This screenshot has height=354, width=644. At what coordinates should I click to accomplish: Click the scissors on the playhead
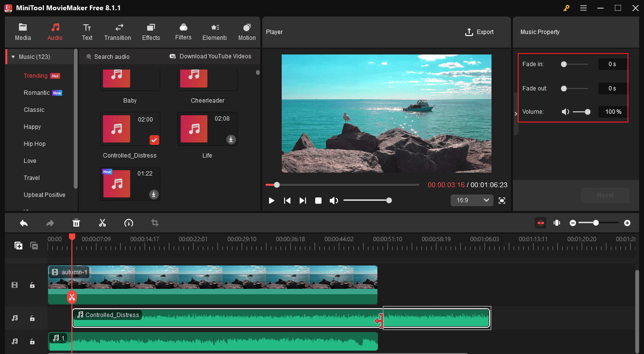pyautogui.click(x=72, y=297)
